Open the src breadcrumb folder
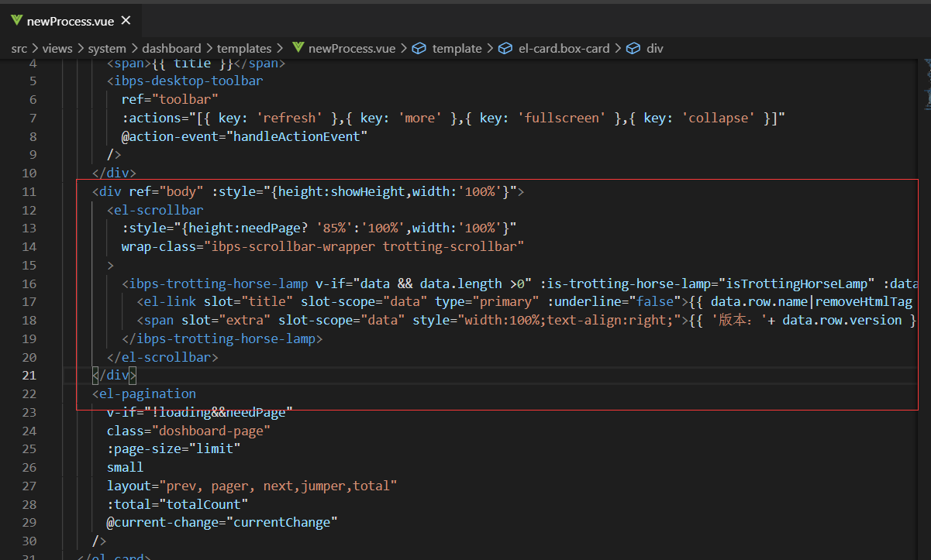 (19, 48)
